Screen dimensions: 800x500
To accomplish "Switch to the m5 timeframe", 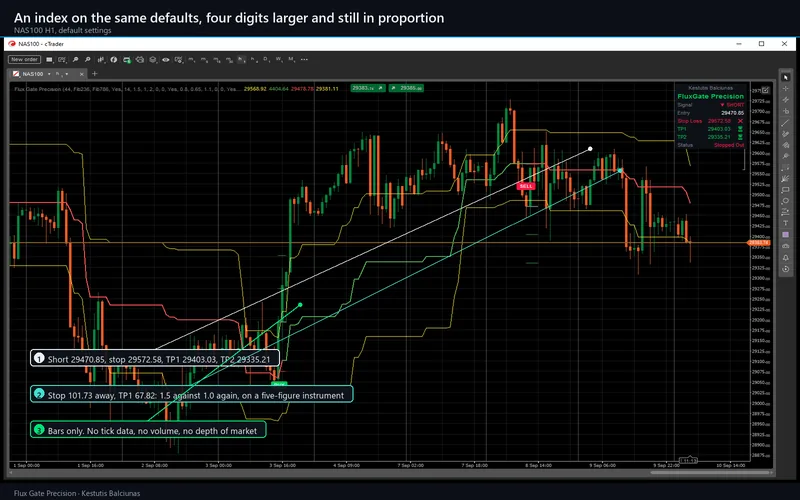I will click(x=204, y=59).
